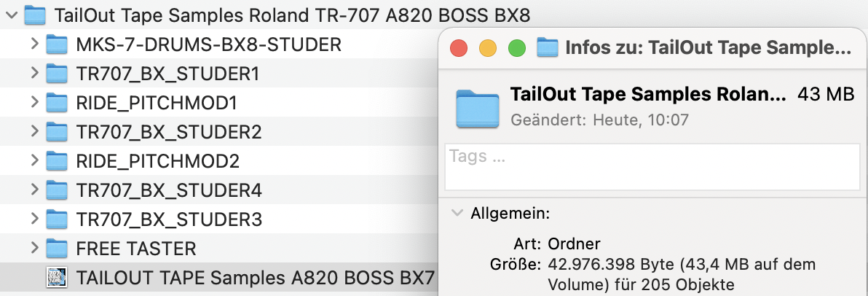Expand the TR707_BX_STUDER4 folder
This screenshot has height=296, width=868.
[x=34, y=190]
